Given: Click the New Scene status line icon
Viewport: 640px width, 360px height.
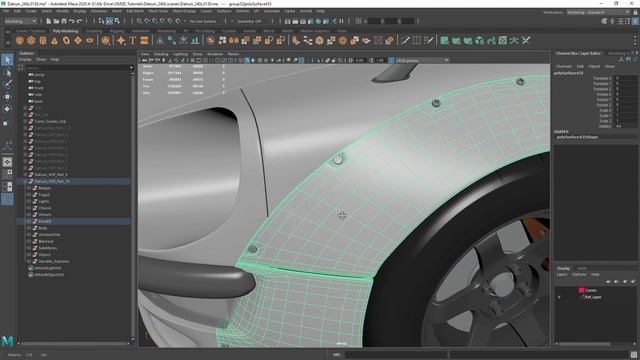Looking at the screenshot, I should coord(48,21).
